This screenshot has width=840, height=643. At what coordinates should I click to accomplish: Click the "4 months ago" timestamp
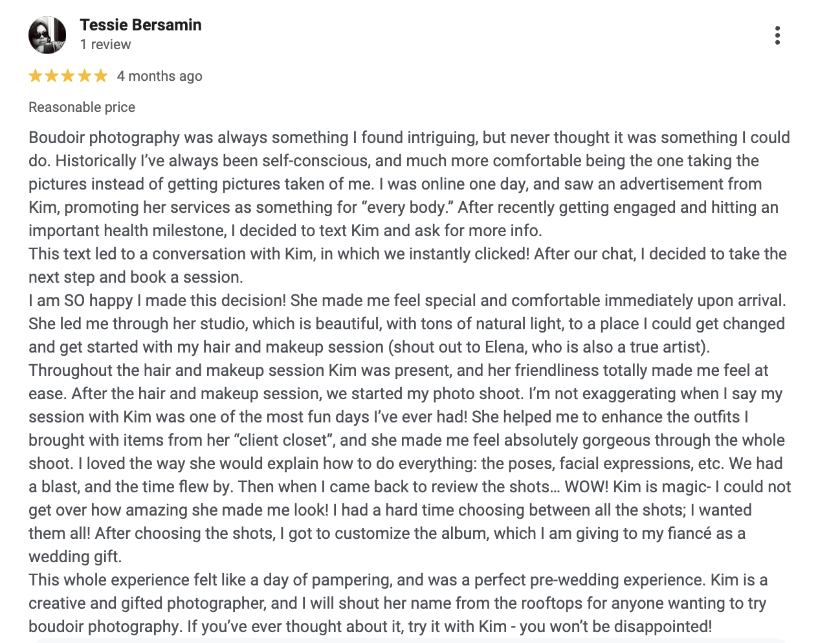tap(159, 76)
